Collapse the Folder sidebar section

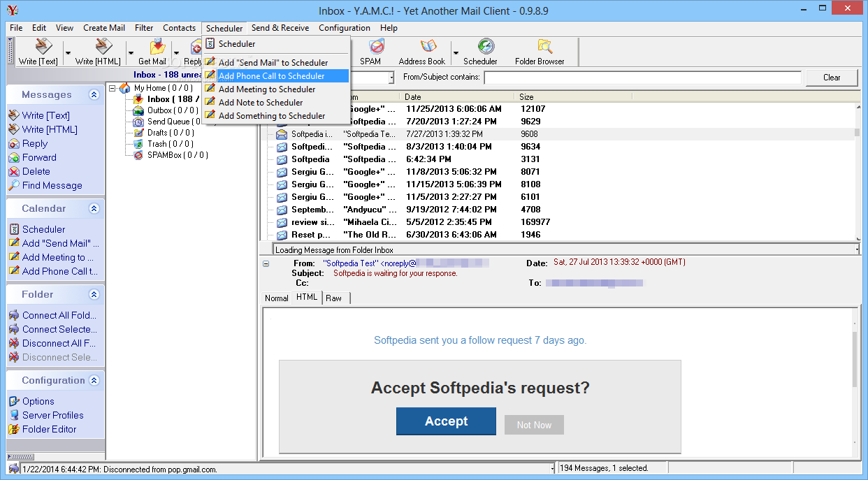pyautogui.click(x=94, y=295)
